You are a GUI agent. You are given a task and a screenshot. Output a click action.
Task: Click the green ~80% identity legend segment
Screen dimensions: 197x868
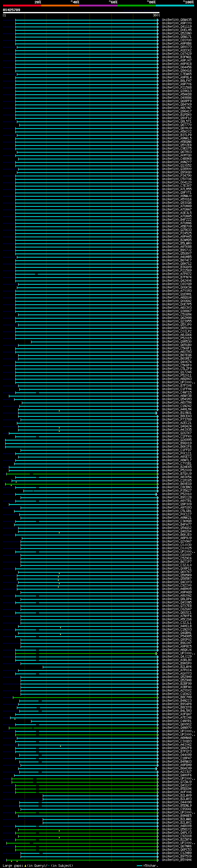point(137,6)
